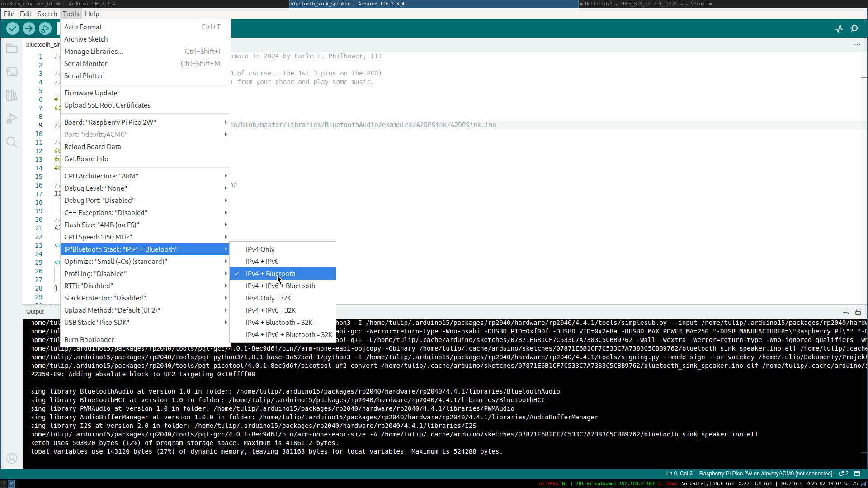Choose IPv4 + IPv6 + Bluetooth - 32K
This screenshot has height=488, width=868.
click(288, 335)
